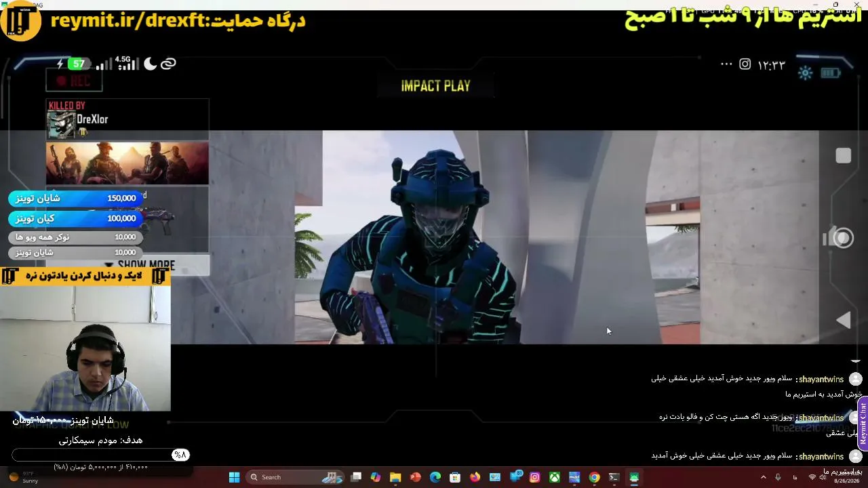Open Task View on the taskbar
This screenshot has width=868, height=488.
[x=356, y=477]
